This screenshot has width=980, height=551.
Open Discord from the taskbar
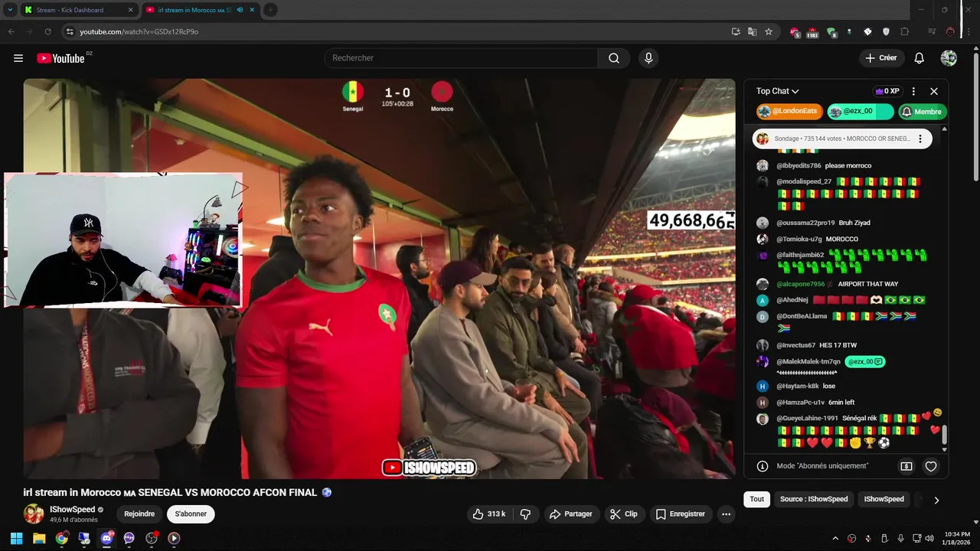tap(106, 538)
